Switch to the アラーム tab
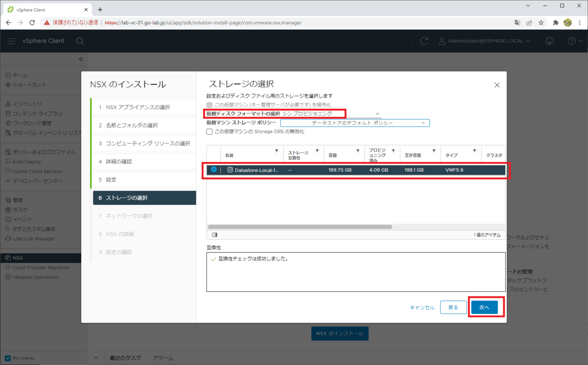 point(163,358)
